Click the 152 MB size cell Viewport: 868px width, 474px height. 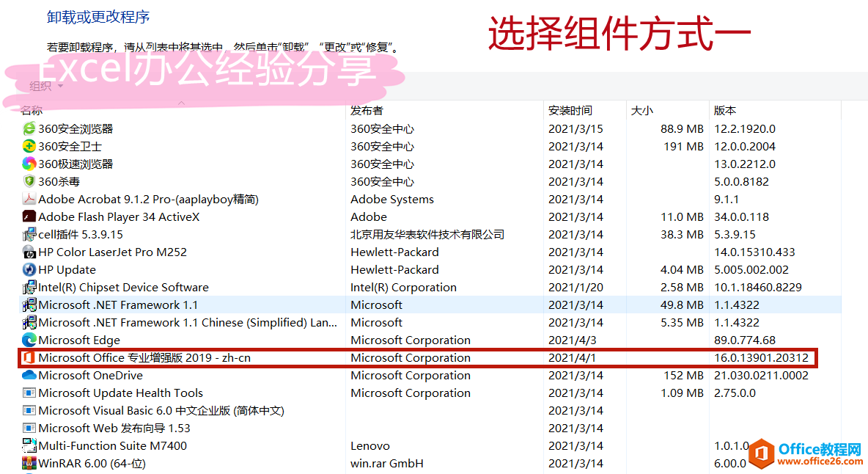(x=684, y=376)
